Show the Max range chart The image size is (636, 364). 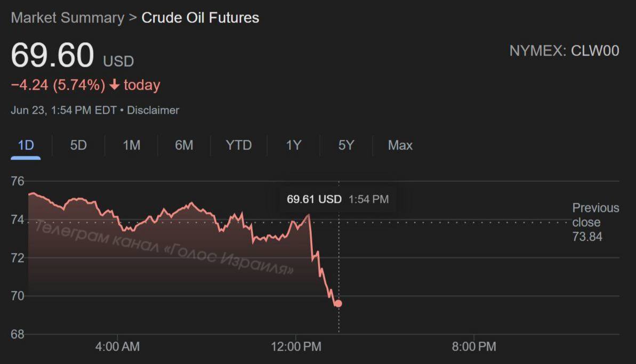[400, 145]
